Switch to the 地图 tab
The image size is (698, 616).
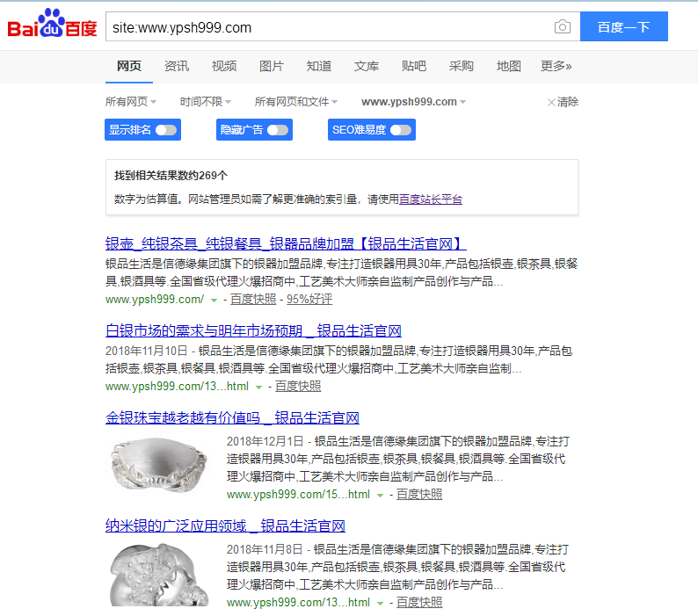click(509, 66)
